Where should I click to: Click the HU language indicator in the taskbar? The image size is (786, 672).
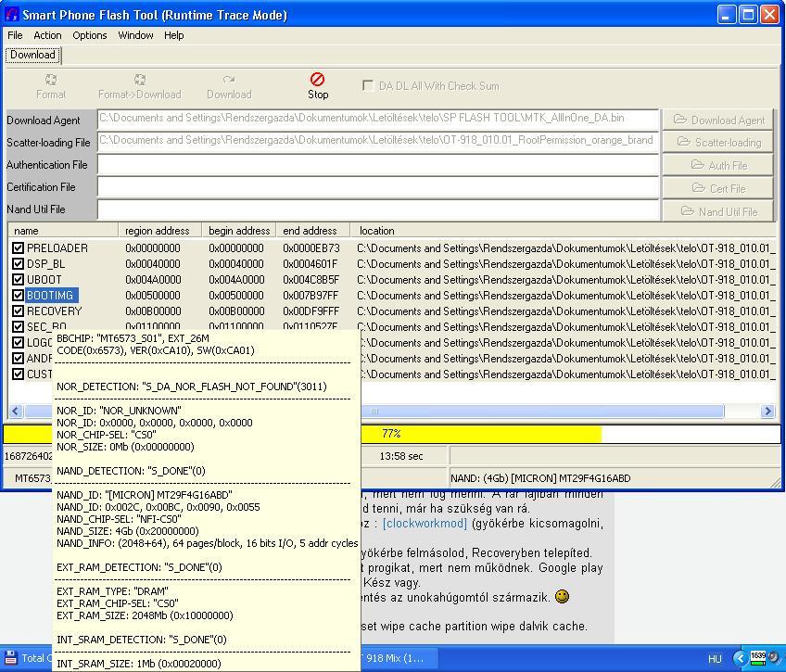(x=715, y=658)
